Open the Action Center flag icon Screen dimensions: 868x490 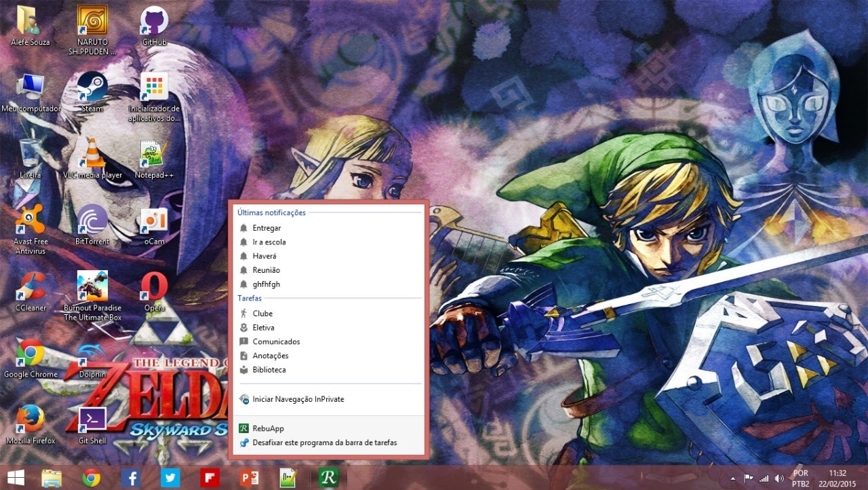749,478
